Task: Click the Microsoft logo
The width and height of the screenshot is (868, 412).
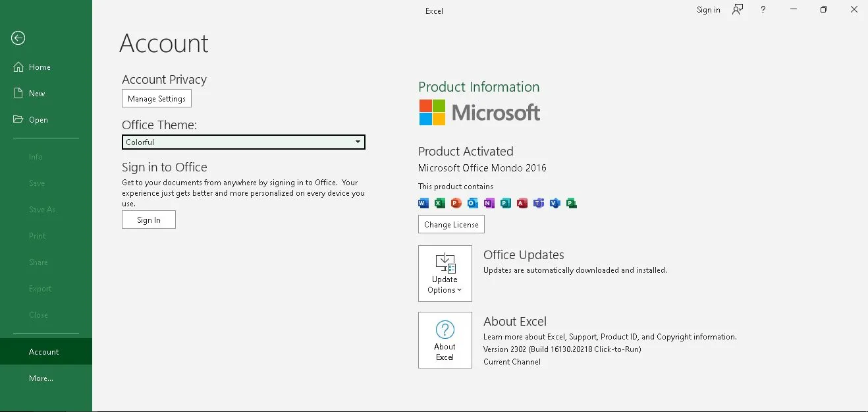Action: (479, 113)
